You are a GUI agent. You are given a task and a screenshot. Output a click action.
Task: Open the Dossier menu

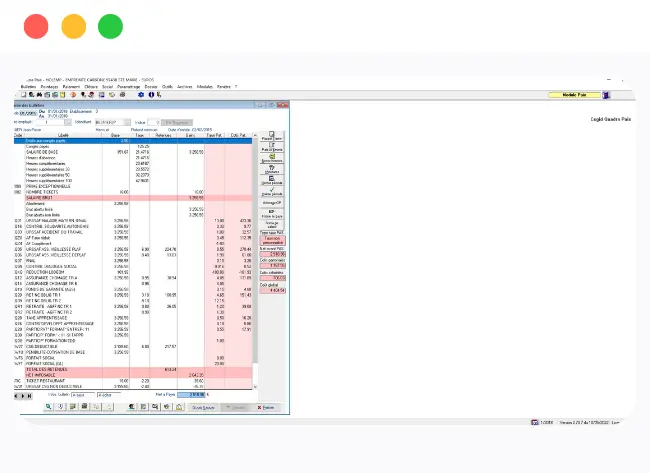coord(151,87)
